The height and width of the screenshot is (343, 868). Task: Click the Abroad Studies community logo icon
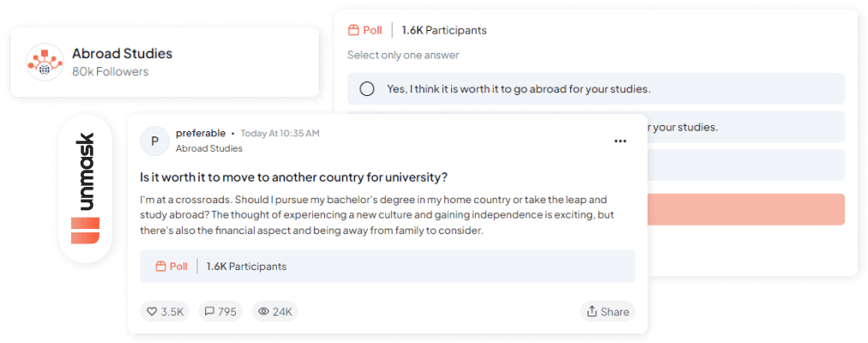point(45,61)
